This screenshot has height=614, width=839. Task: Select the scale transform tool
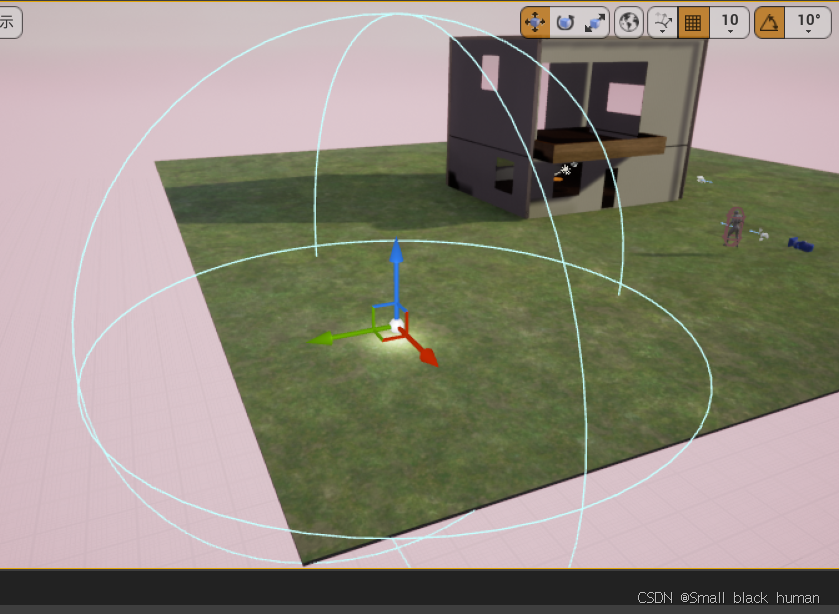[594, 22]
